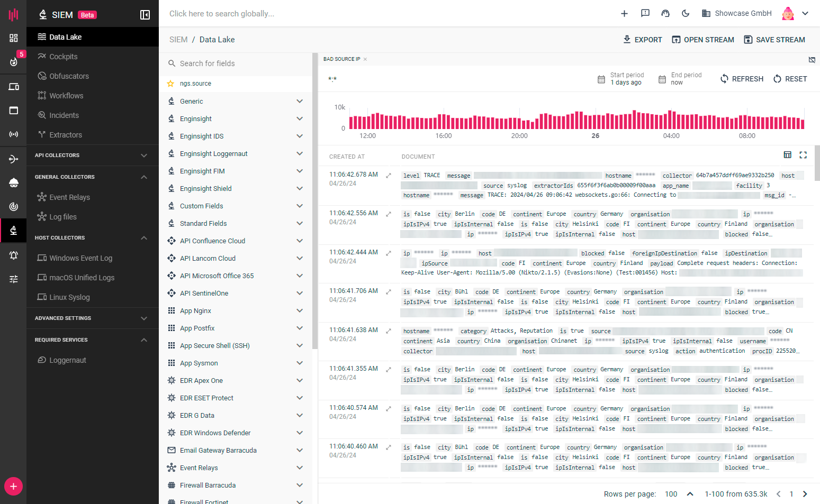820x504 pixels.
Task: Click the histogram bar near 16:00
Action: 444,123
